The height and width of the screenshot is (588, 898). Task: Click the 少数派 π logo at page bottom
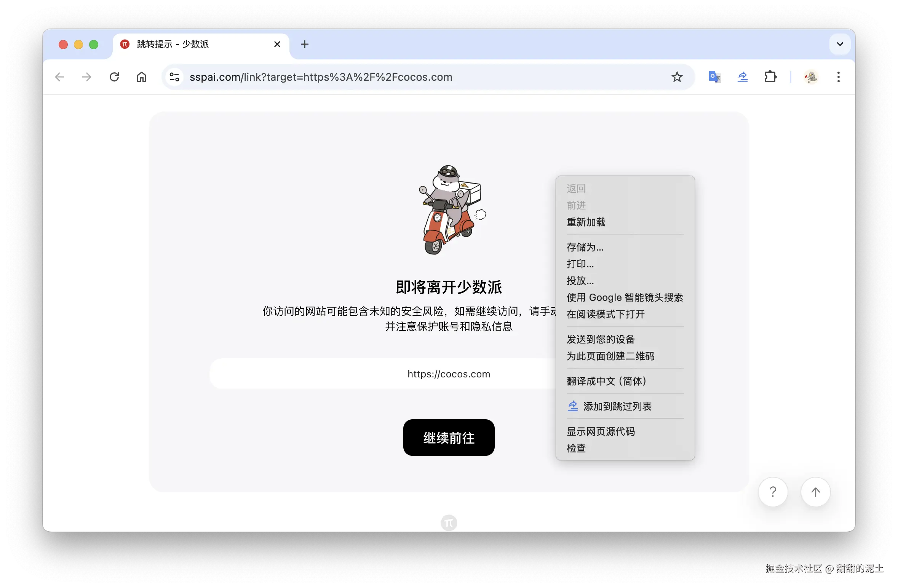click(449, 522)
